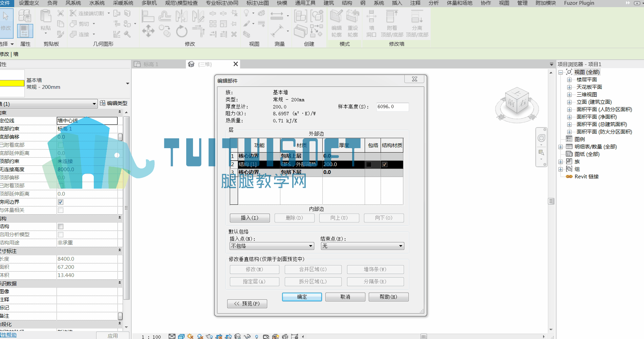The height and width of the screenshot is (339, 644).
Task: Click the 帮助(H) button
Action: [389, 297]
